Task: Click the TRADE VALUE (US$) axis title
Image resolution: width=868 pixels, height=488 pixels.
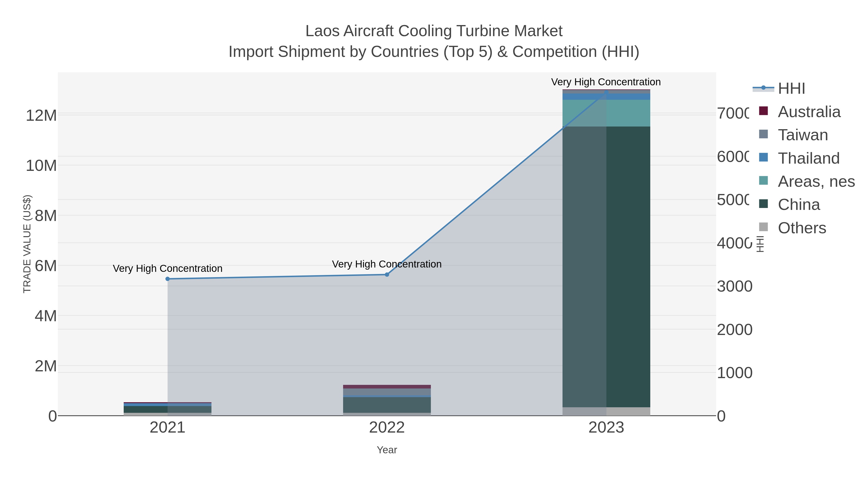Action: [x=27, y=244]
